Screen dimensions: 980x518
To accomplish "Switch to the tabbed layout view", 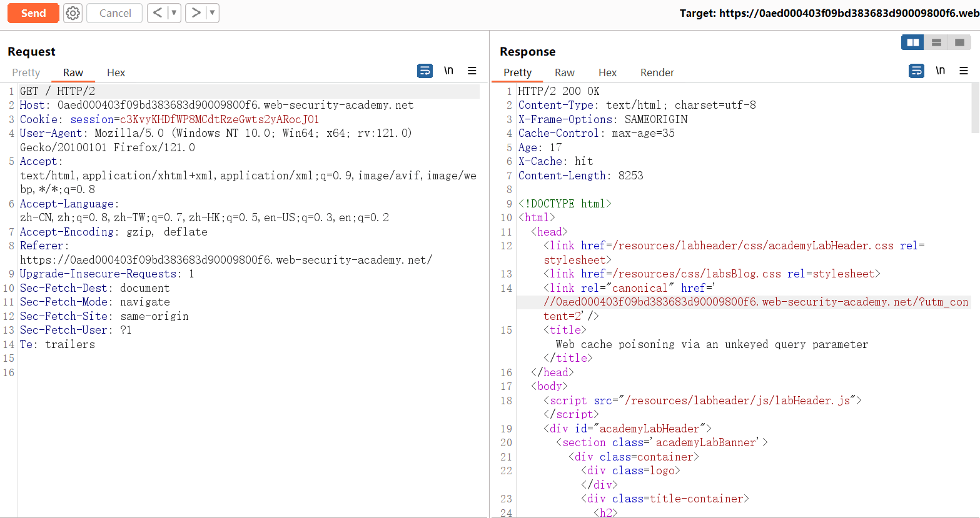I will coord(959,42).
